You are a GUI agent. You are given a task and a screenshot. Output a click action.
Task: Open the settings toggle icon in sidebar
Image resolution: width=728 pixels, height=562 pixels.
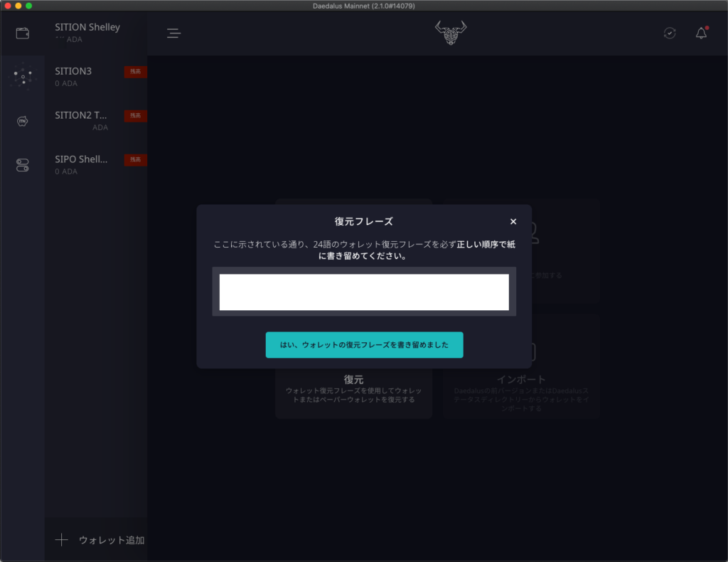coord(23,165)
